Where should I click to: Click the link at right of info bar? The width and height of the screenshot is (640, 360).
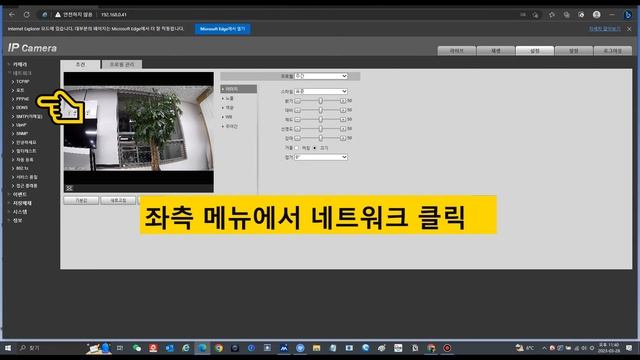[x=604, y=29]
